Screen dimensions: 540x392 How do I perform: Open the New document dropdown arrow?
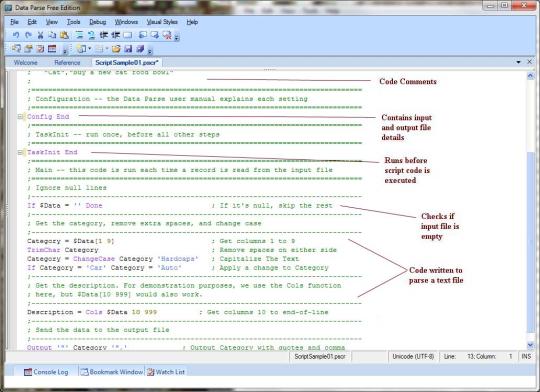90,49
